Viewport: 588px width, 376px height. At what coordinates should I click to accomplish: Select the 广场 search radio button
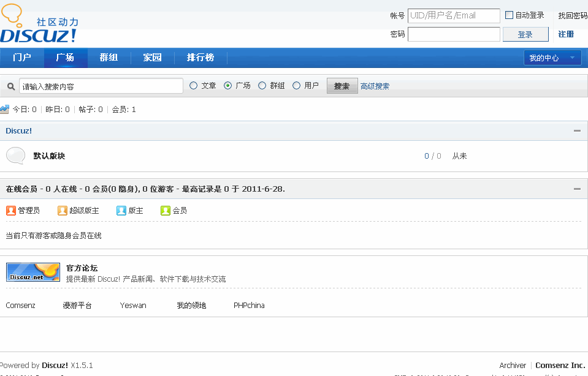pos(227,86)
